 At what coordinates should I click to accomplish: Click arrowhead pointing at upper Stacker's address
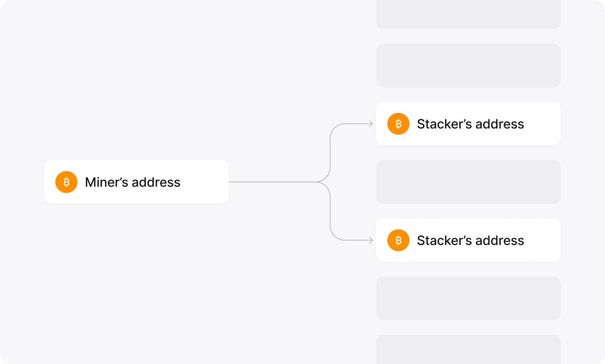(370, 124)
